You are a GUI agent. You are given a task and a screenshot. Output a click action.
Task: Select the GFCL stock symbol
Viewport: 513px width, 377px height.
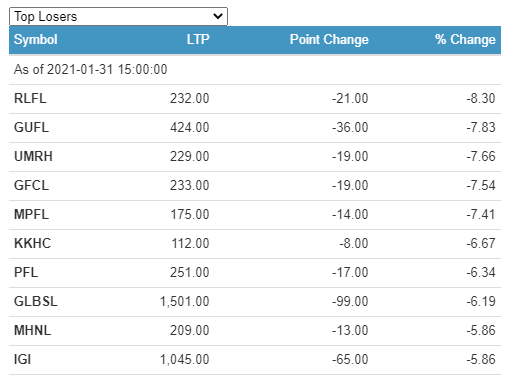coord(31,186)
